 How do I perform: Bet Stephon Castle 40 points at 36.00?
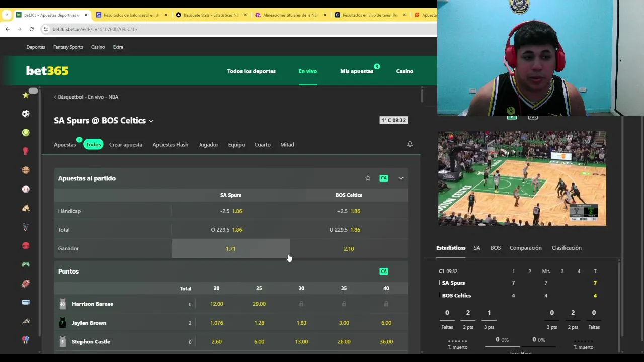click(x=386, y=342)
